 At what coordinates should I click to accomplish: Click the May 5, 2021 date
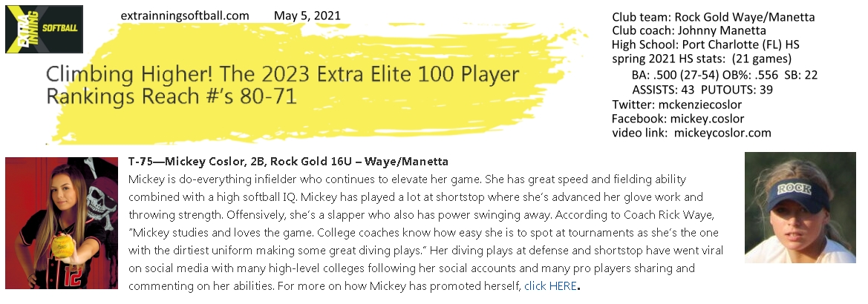[x=307, y=16]
